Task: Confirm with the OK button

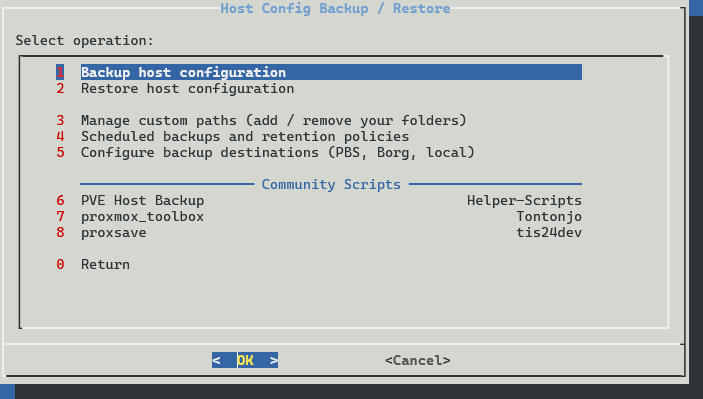Action: click(245, 360)
